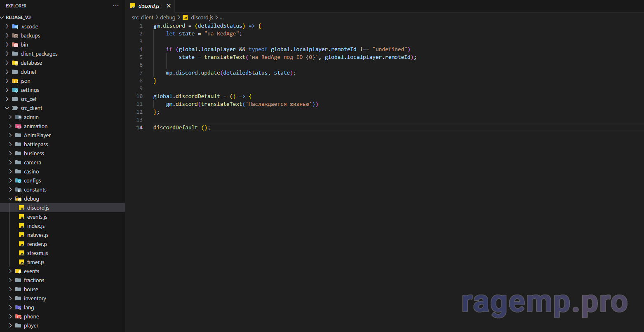Click the settings folder icon
The width and height of the screenshot is (644, 332).
pyautogui.click(x=15, y=90)
